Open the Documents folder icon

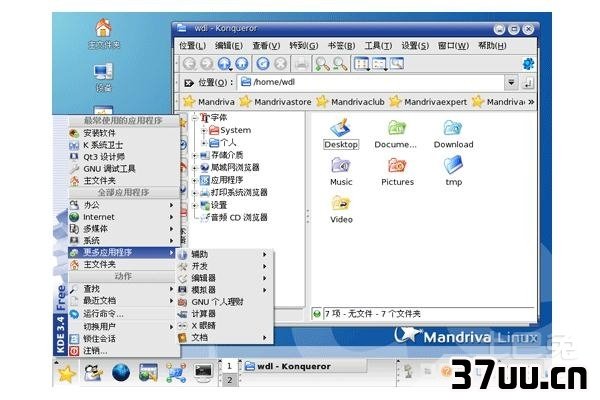click(x=396, y=134)
